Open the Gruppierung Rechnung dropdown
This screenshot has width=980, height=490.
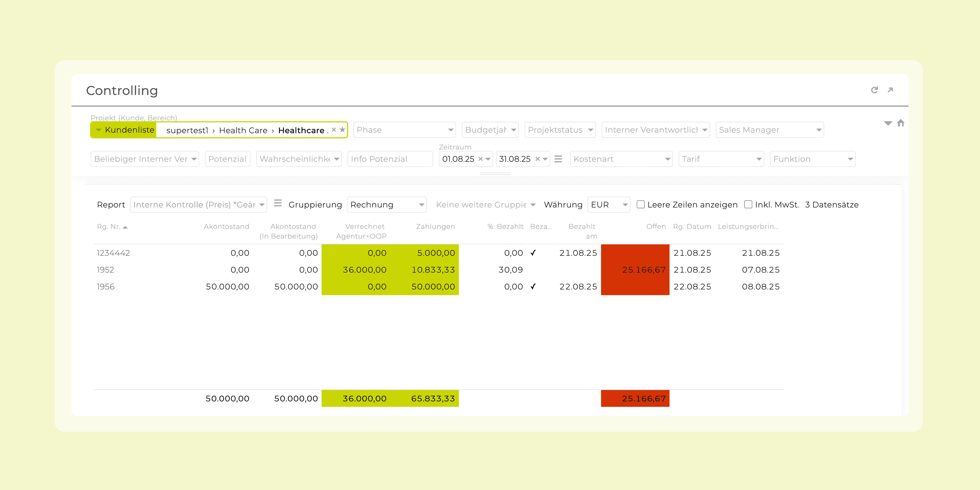[x=387, y=205]
